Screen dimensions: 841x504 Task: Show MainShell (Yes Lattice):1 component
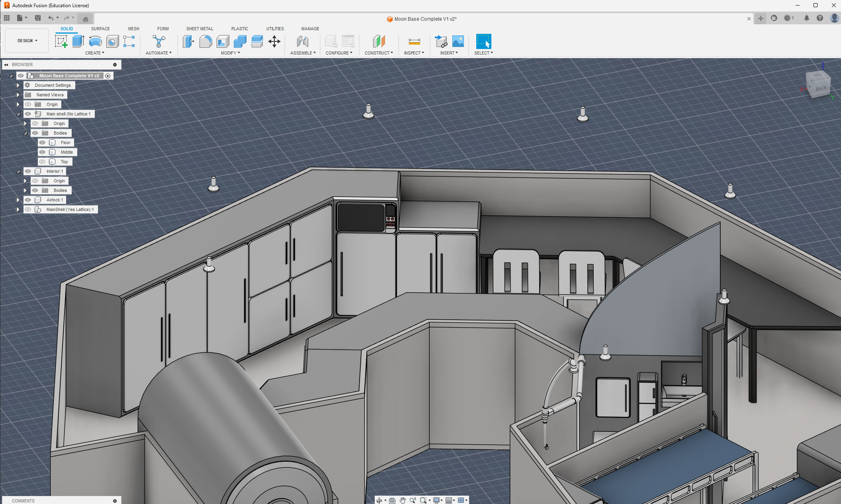pos(28,209)
